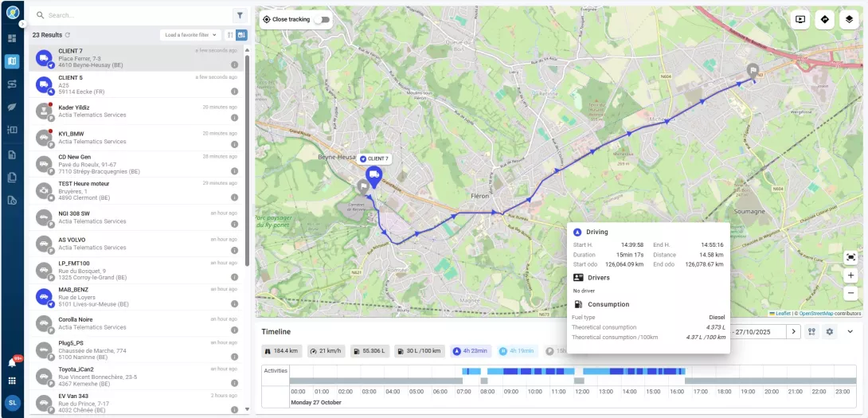The image size is (868, 418).
Task: Click the dark blue driving segment near 09:00
Action: [x=510, y=371]
